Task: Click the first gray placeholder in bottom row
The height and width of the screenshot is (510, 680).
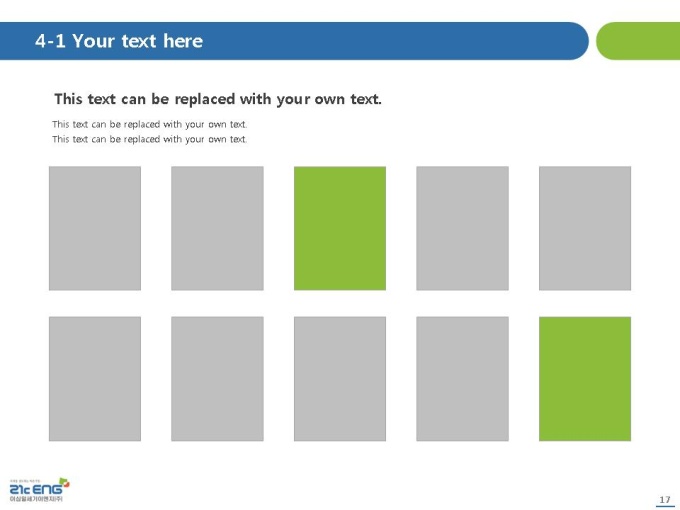Action: click(95, 379)
